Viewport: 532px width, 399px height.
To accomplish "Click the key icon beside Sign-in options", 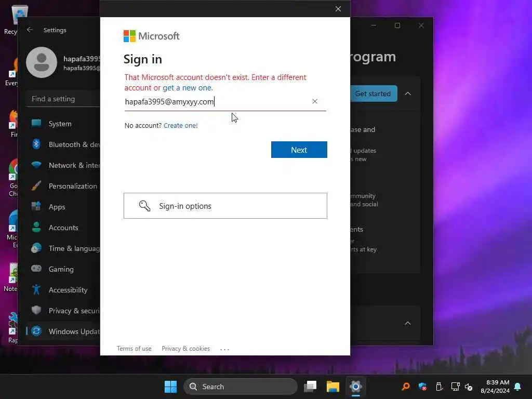I will [x=144, y=206].
